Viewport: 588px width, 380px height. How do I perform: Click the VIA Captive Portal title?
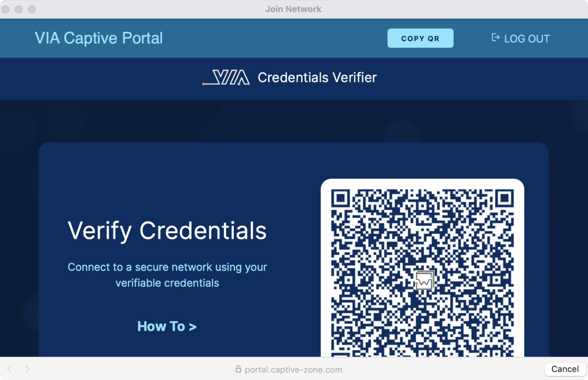pos(98,38)
